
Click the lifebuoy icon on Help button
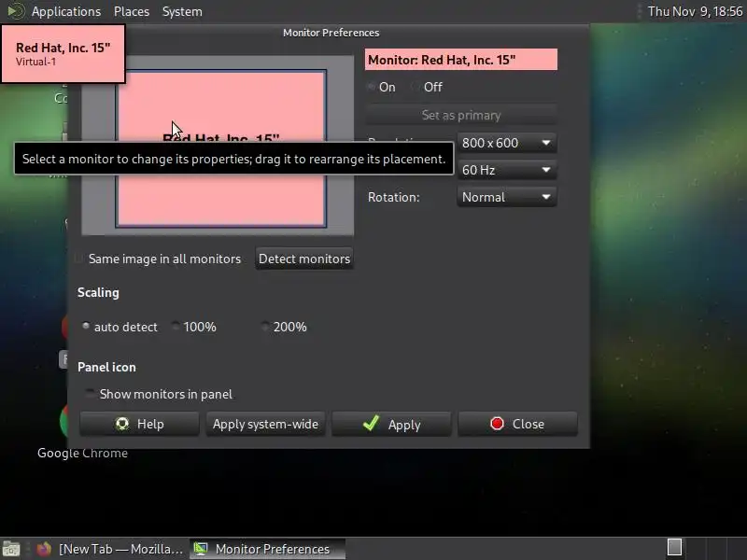pyautogui.click(x=122, y=424)
